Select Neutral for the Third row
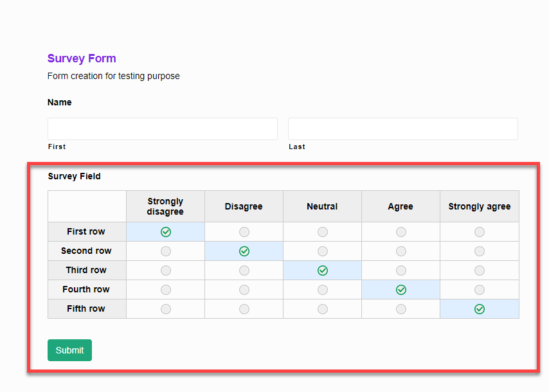 pos(322,270)
